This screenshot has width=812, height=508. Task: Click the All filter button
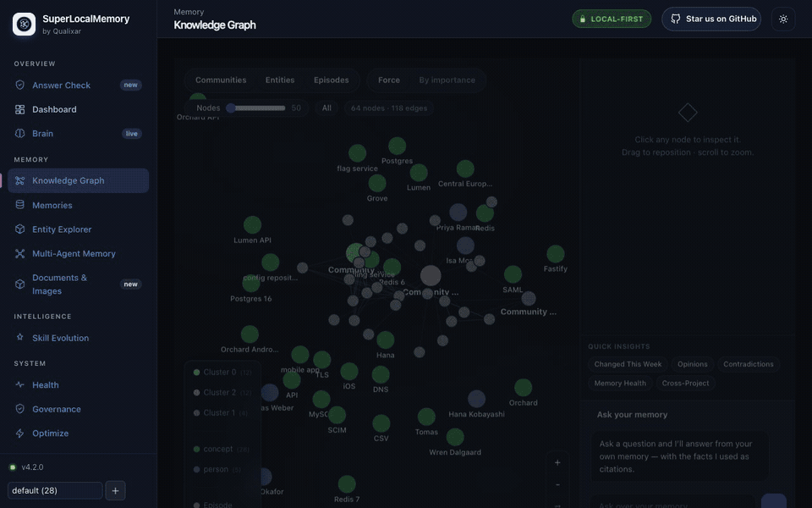click(x=326, y=108)
